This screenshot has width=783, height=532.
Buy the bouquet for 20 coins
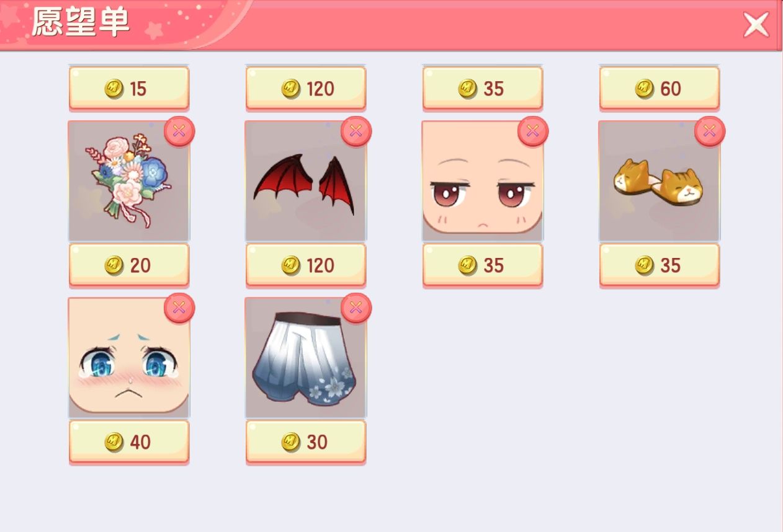click(129, 265)
